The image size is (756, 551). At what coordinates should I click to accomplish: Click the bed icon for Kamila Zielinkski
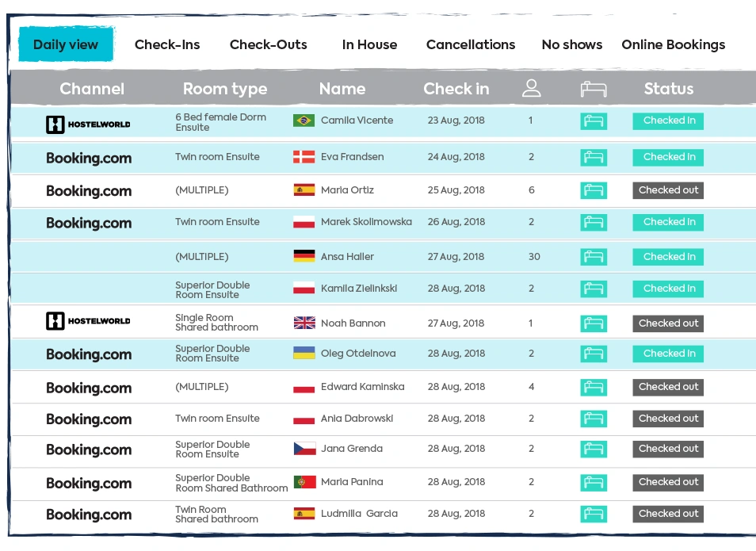tap(594, 289)
